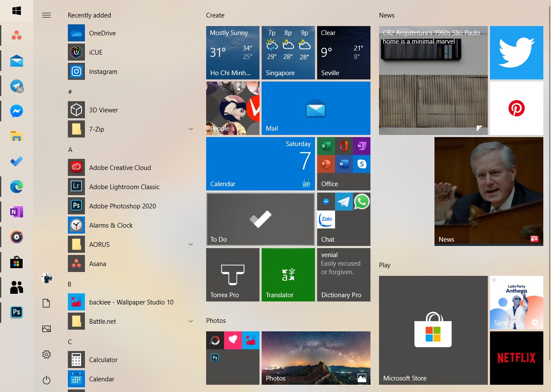The image size is (551, 392).
Task: Launch Microsoft Edge from the pinned sidebar
Action: pos(16,187)
